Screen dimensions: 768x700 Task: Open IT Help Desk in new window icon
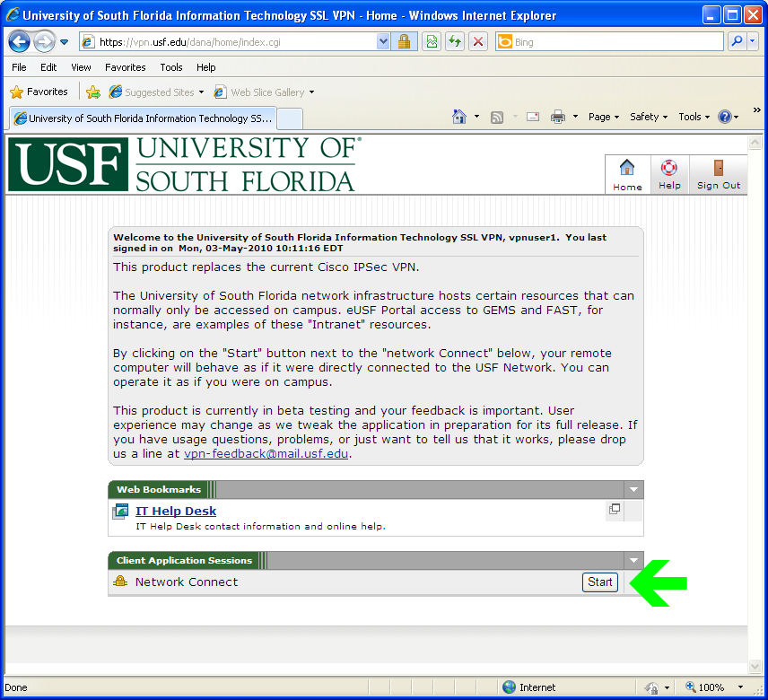coord(615,509)
